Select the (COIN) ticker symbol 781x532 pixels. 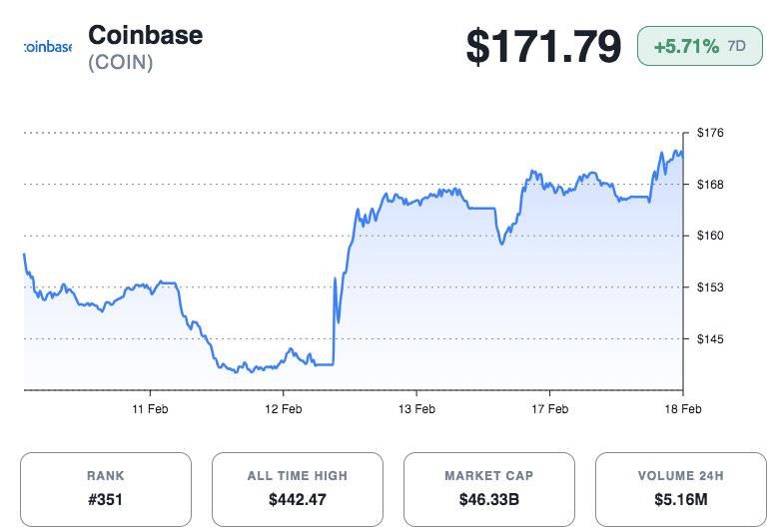pyautogui.click(x=121, y=63)
